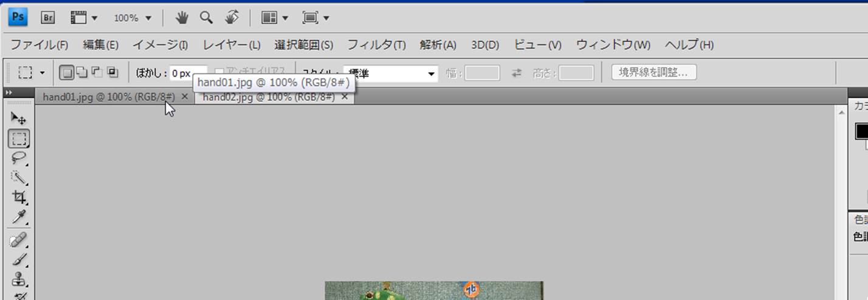Select the Eyedropper tool
This screenshot has height=300, width=868.
19,217
